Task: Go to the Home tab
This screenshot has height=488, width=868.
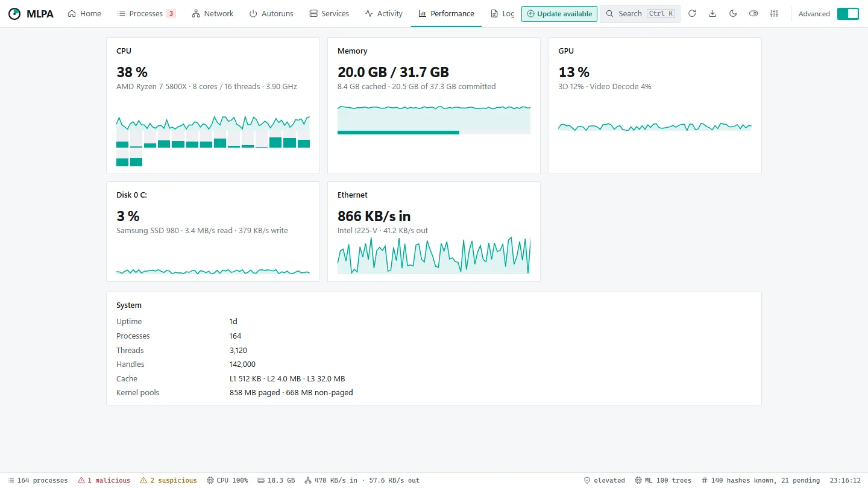Action: (84, 13)
